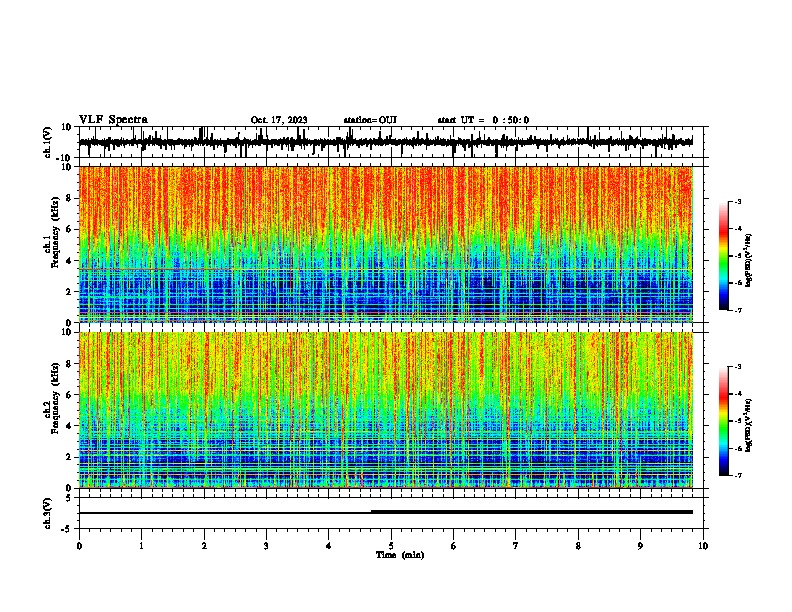Click the '-3' label on ch.1 colorbar
The width and height of the screenshot is (792, 612).
[737, 201]
